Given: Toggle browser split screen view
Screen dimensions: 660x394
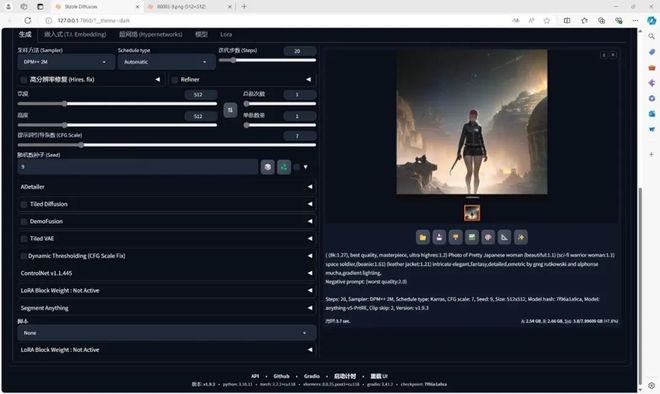Looking at the screenshot, I should (567, 20).
